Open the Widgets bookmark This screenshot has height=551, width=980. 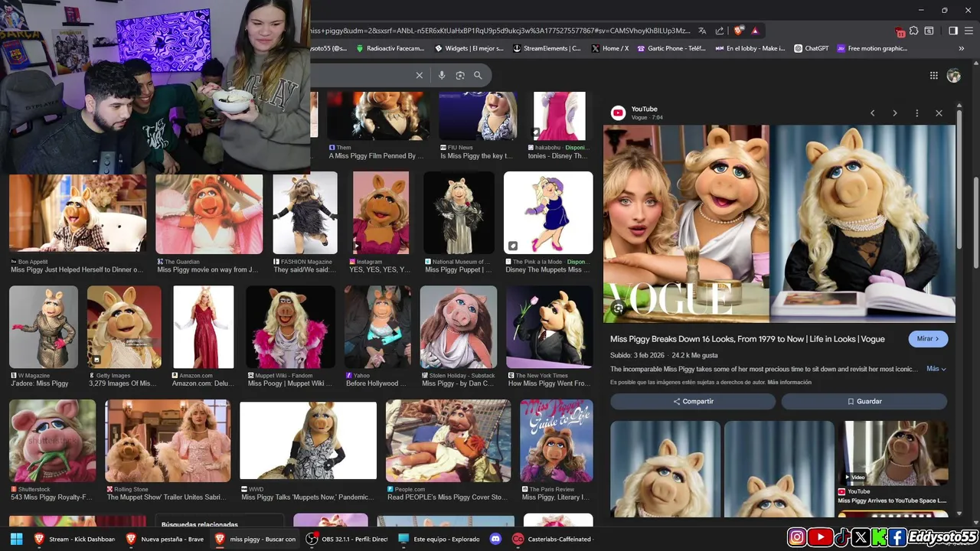[469, 48]
